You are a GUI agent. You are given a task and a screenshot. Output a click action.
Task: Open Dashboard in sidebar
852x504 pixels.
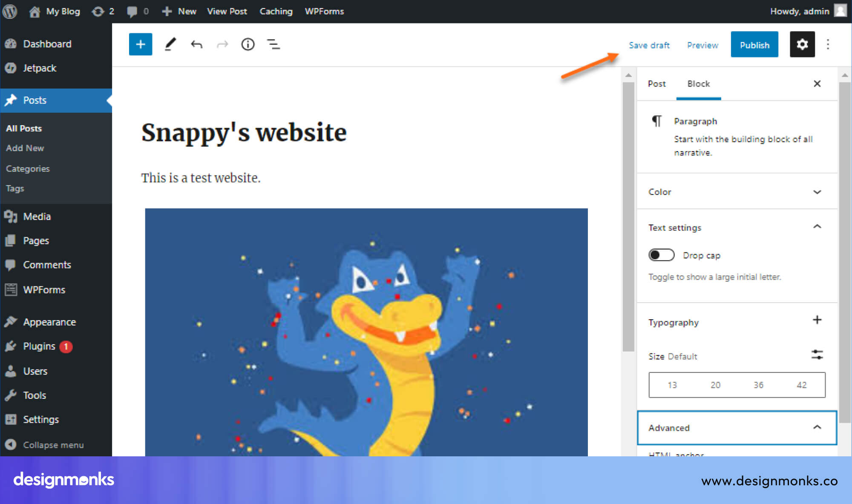(56, 44)
